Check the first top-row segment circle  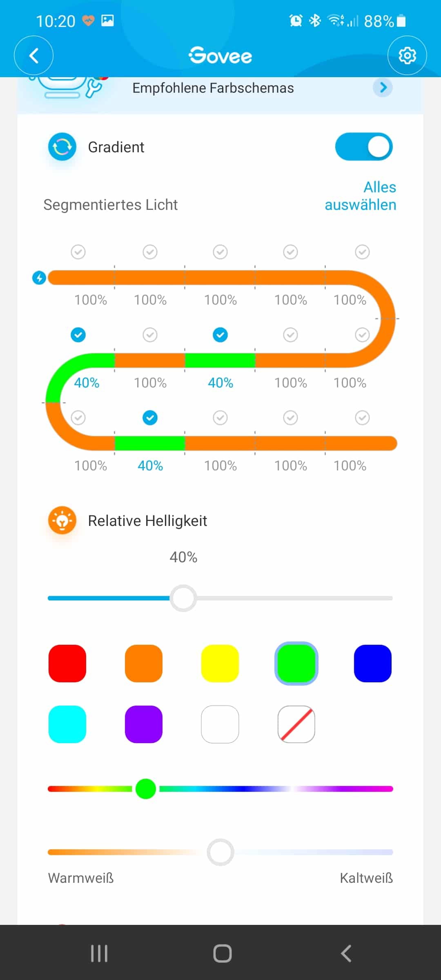(x=78, y=252)
